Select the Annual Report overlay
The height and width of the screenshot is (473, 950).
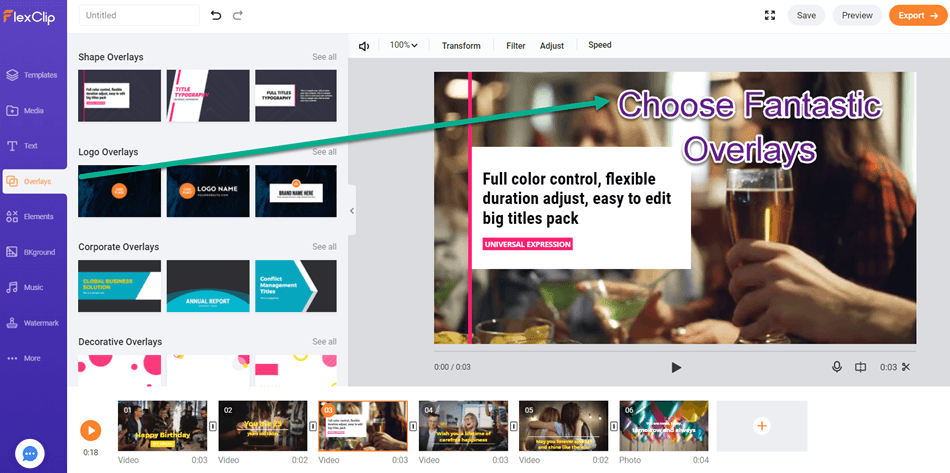[208, 286]
